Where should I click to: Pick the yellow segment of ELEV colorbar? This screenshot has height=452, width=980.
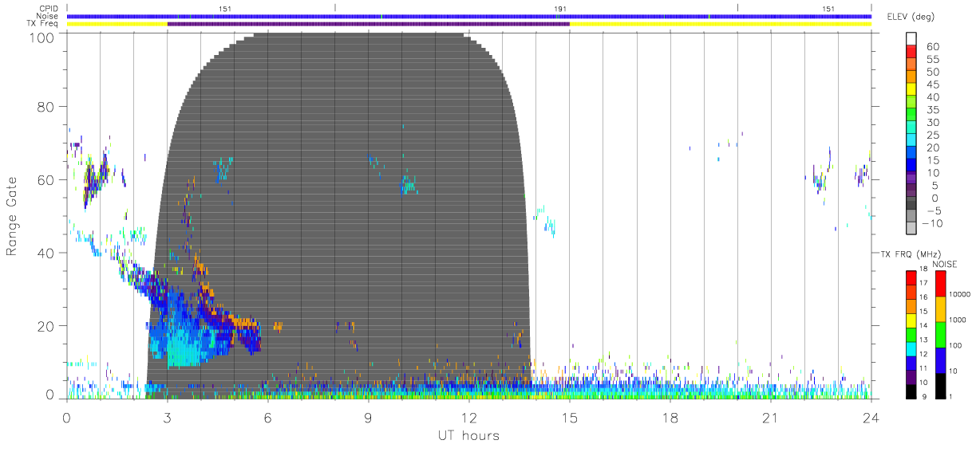point(911,90)
